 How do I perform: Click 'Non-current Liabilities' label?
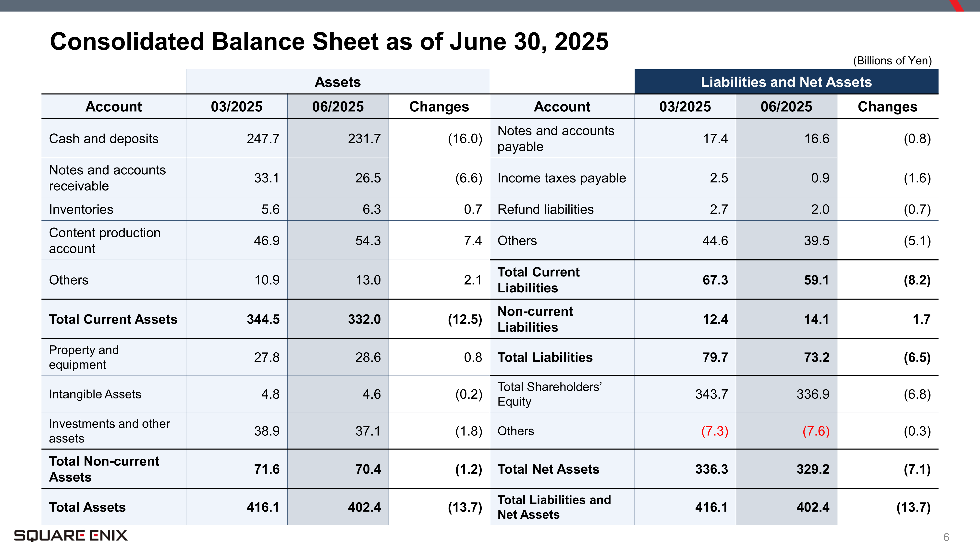coord(535,319)
